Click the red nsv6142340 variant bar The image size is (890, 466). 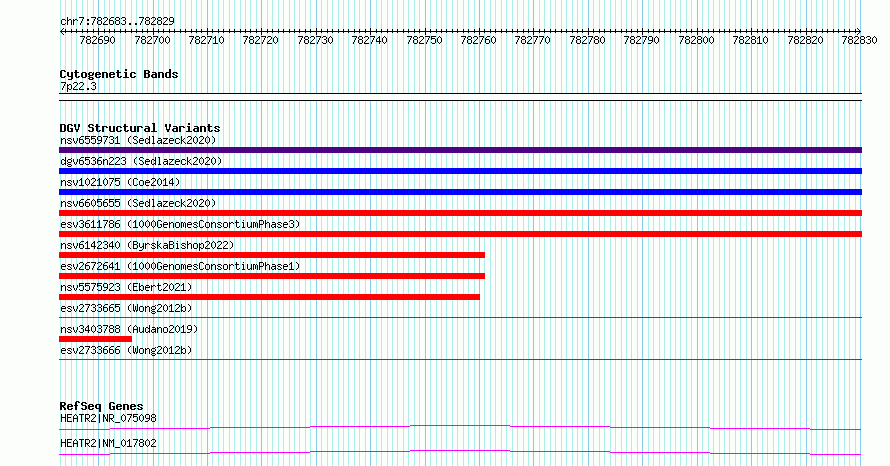(x=272, y=255)
